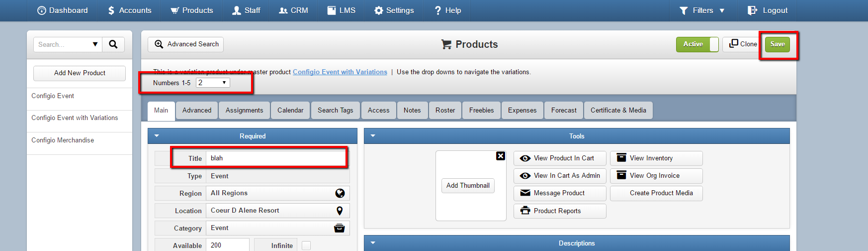Click the Available quantity field
The width and height of the screenshot is (868, 251).
pos(228,245)
